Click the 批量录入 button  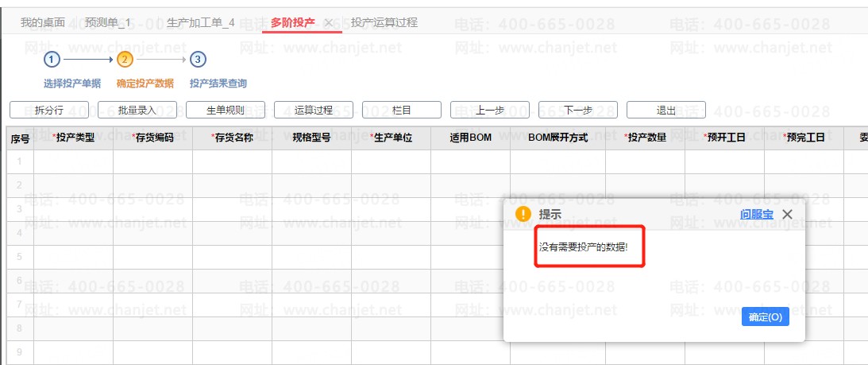137,110
